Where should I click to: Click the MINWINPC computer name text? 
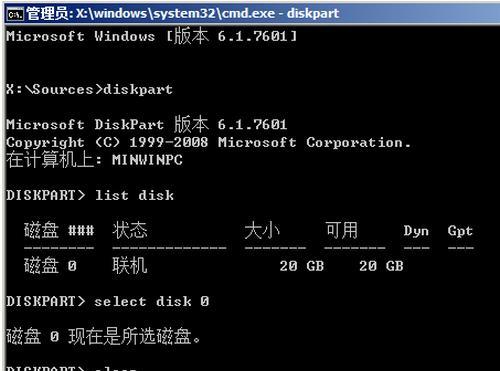coord(147,160)
